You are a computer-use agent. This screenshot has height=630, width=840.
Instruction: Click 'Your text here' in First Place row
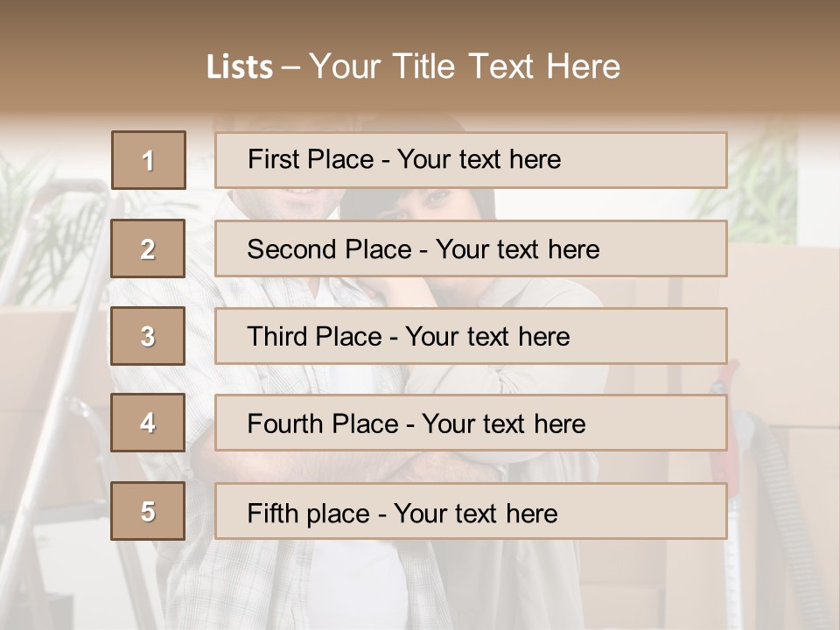[479, 159]
